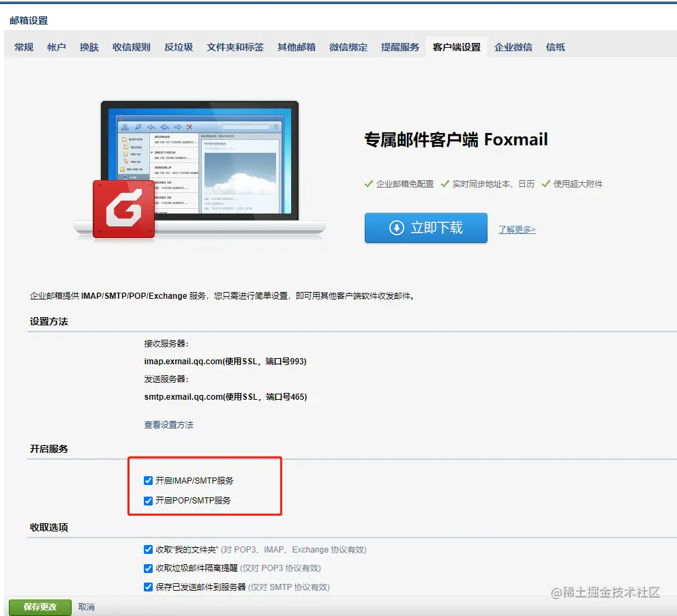677x616 pixels.
Task: Click the 使用超大附件 feature text
Action: [x=577, y=184]
